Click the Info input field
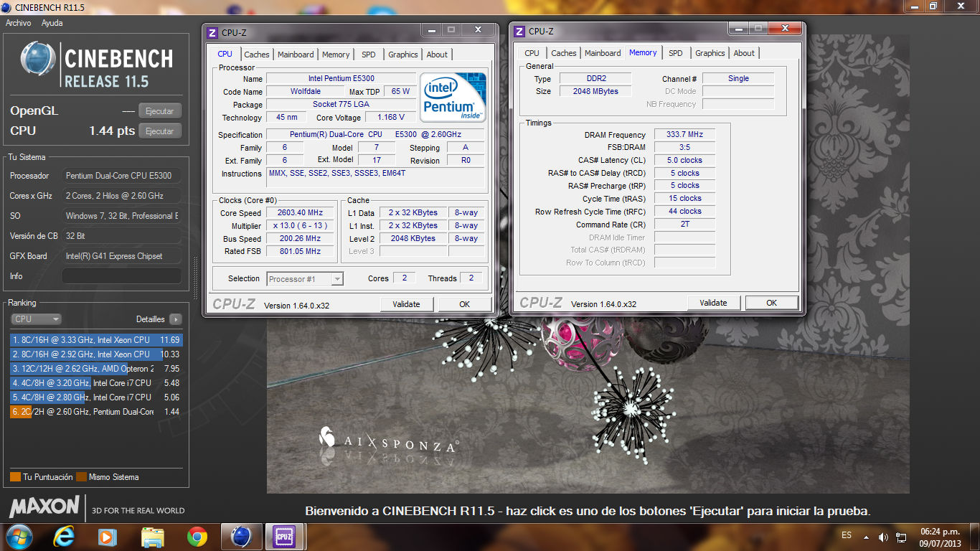The image size is (980, 551). [x=122, y=276]
